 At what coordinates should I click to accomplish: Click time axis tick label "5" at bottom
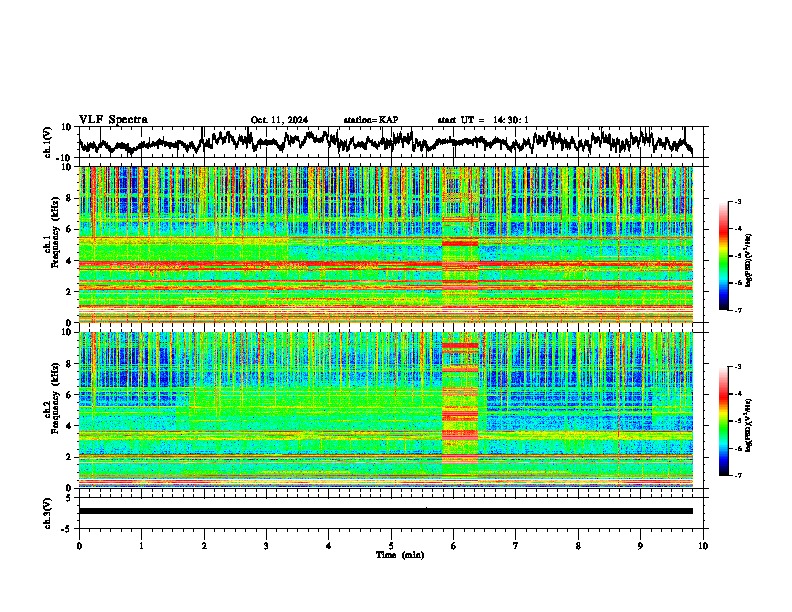click(391, 546)
